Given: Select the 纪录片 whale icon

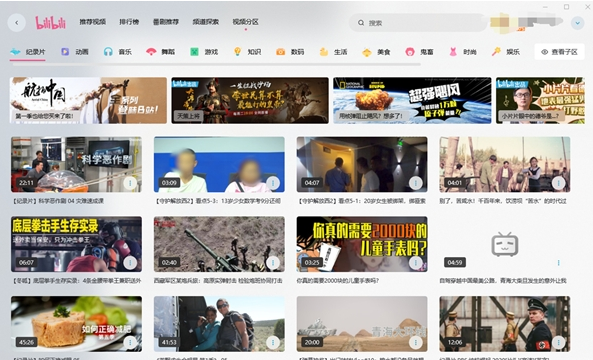Looking at the screenshot, I should 15,52.
